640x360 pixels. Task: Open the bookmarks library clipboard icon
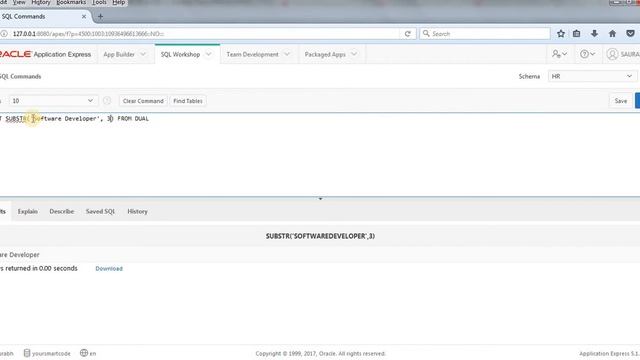(x=576, y=34)
